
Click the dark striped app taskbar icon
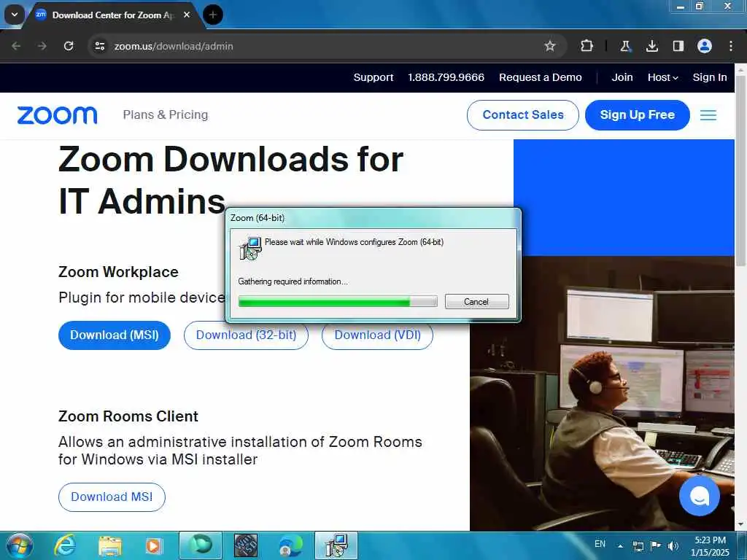(246, 545)
